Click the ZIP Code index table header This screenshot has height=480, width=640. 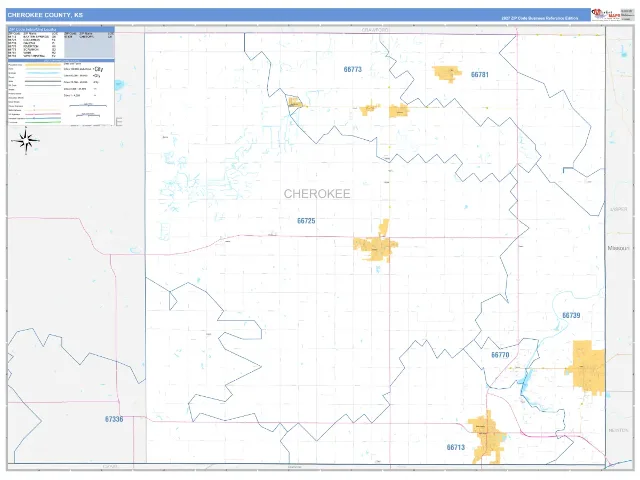coord(60,29)
